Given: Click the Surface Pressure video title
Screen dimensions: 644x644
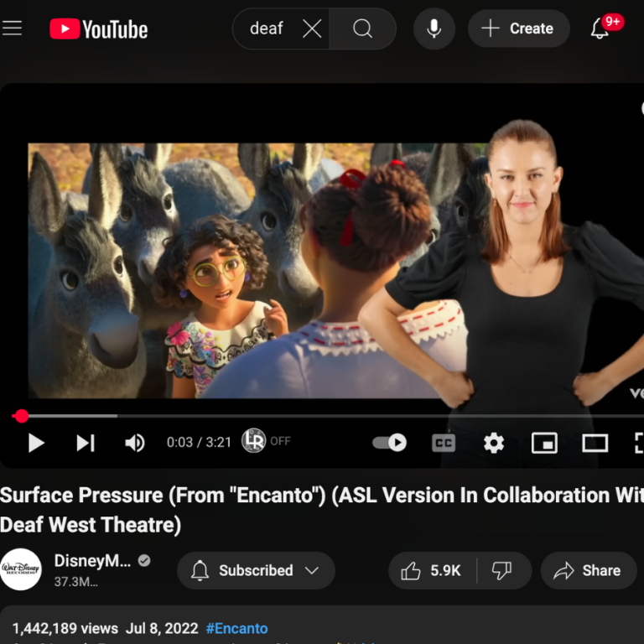Looking at the screenshot, I should coord(322,510).
